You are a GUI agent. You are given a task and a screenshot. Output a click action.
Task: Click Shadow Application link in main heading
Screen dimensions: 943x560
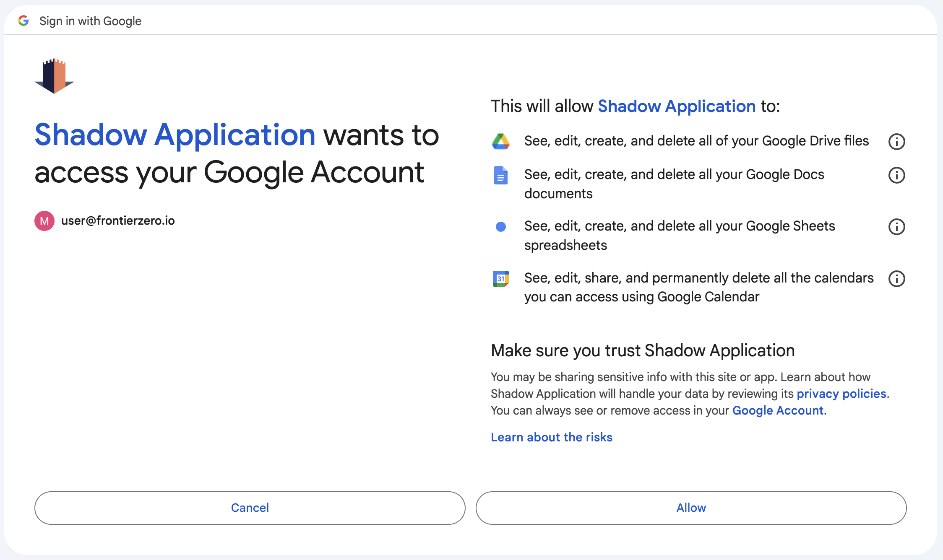[x=175, y=135]
